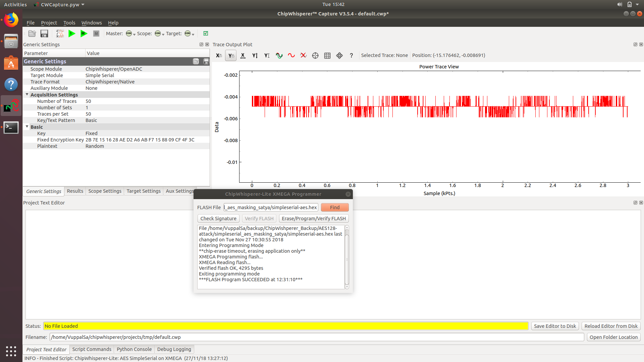Click Erase/Program/Verify FLASH button
Image resolution: width=644 pixels, height=362 pixels.
pyautogui.click(x=314, y=219)
